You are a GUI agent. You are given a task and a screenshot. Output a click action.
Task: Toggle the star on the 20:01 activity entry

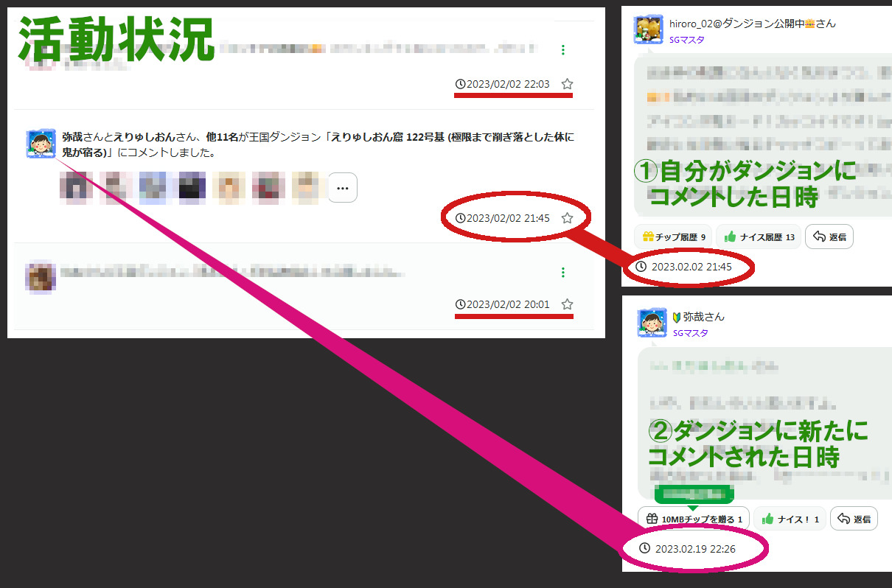coord(567,304)
